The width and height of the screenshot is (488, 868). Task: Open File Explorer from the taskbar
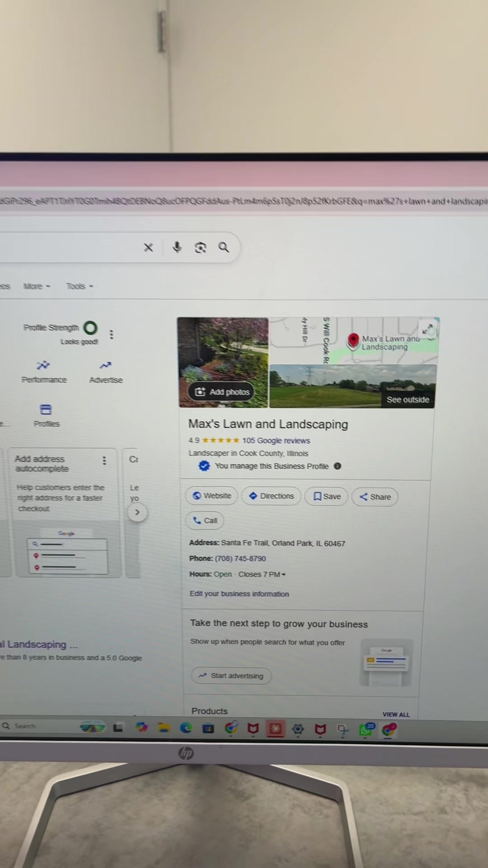point(164,727)
